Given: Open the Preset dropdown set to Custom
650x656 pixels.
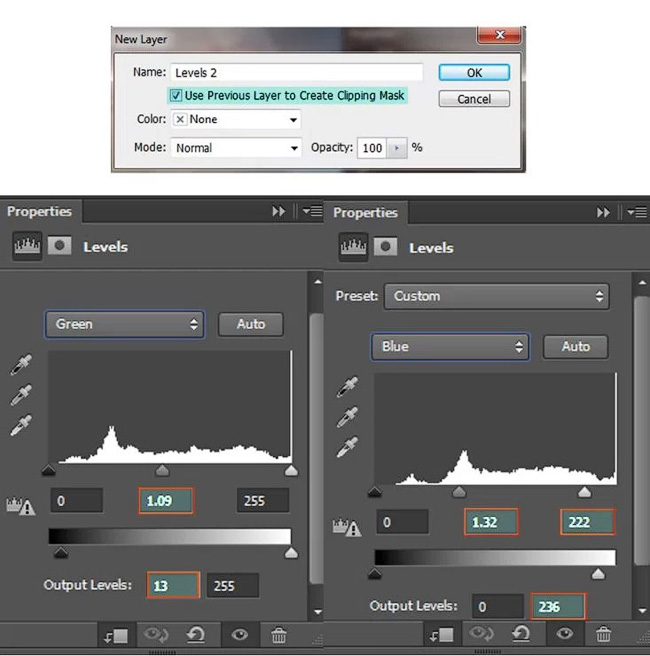Looking at the screenshot, I should click(496, 296).
